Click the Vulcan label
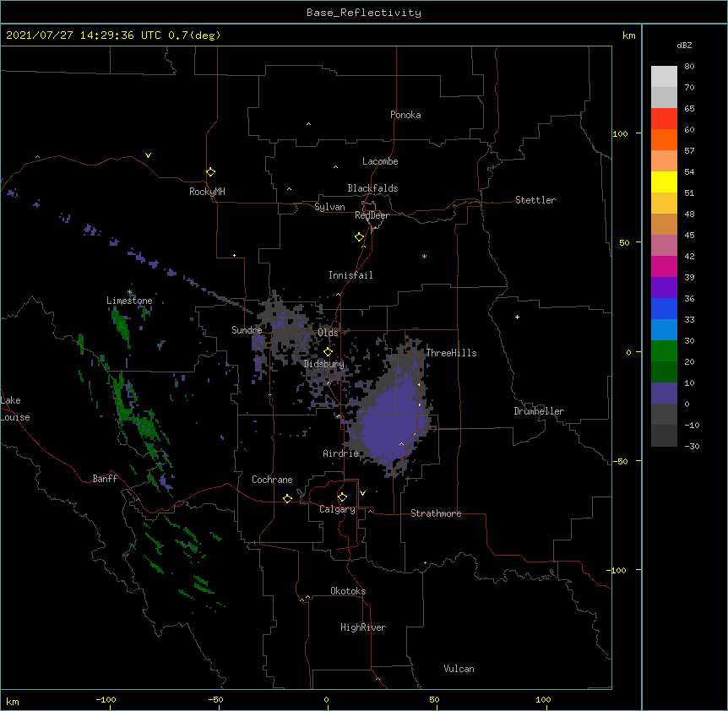This screenshot has height=711, width=728. click(x=459, y=669)
